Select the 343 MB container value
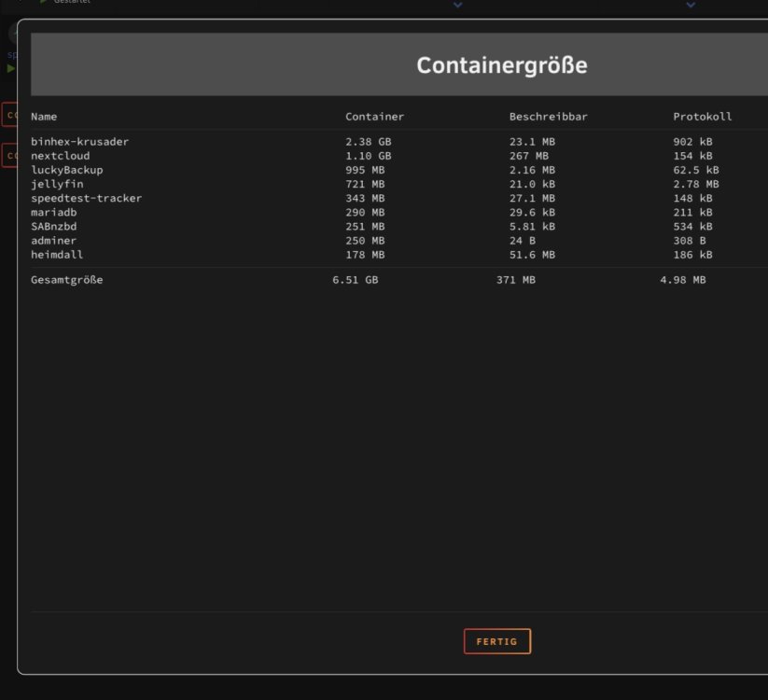Image resolution: width=768 pixels, height=700 pixels. (365, 199)
